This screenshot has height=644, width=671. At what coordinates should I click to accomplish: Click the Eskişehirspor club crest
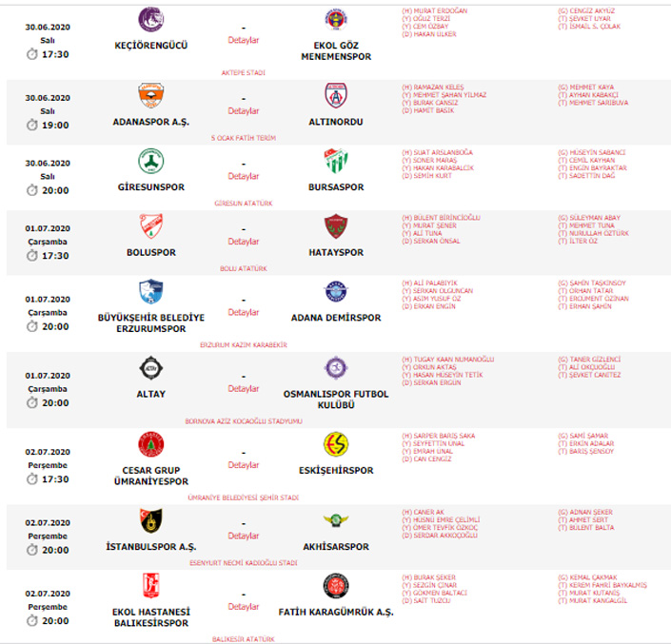[336, 444]
